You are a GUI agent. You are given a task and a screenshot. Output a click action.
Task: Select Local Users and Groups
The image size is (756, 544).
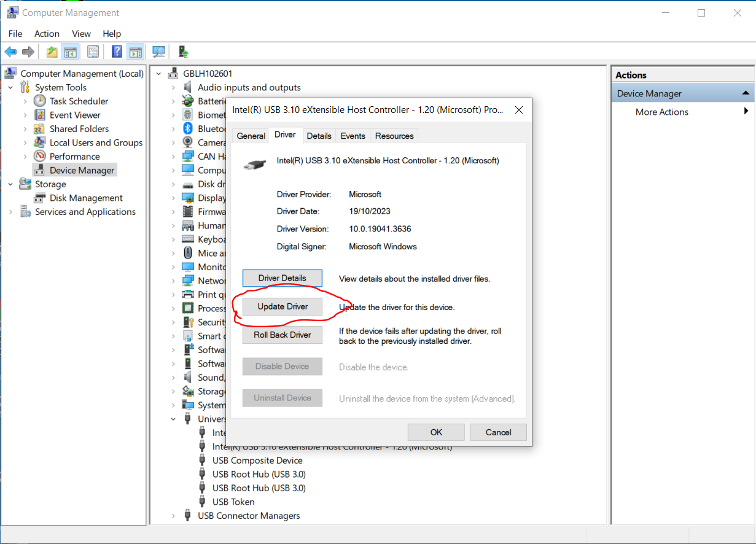[96, 142]
